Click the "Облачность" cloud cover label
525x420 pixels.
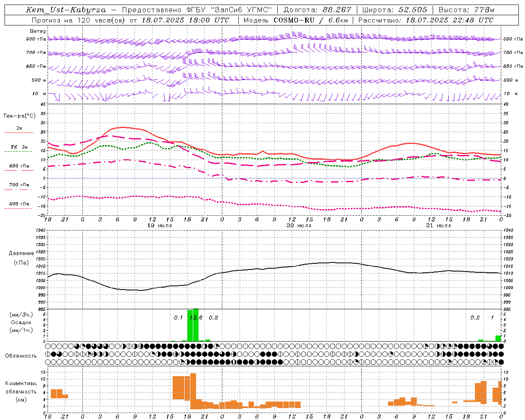(21, 356)
